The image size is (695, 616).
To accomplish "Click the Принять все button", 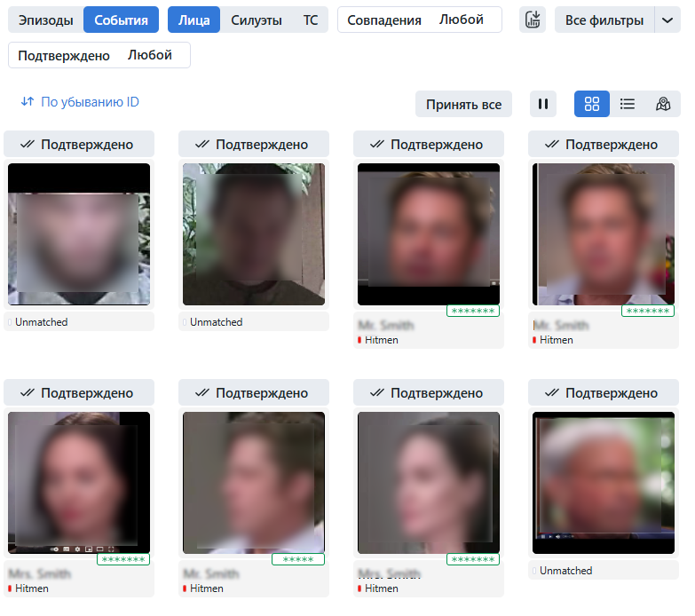I will [463, 104].
